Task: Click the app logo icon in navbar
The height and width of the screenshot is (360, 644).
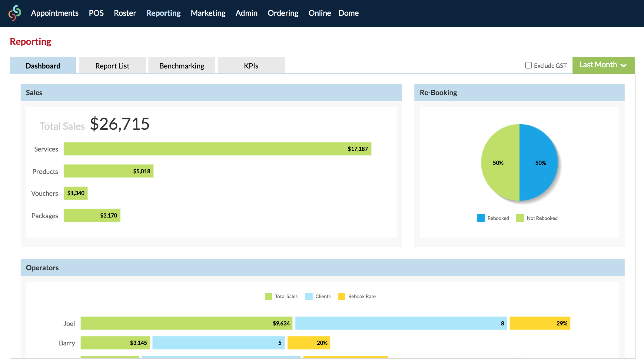Action: (x=15, y=13)
